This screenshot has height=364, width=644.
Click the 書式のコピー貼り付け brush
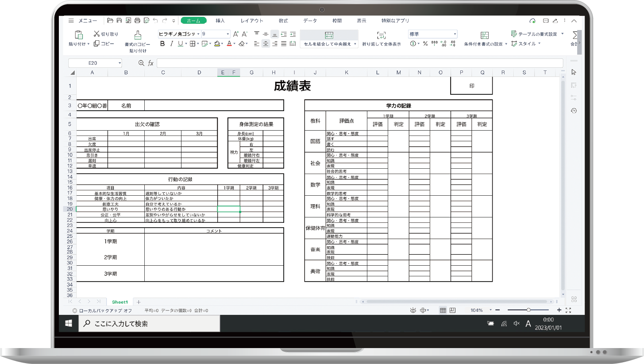(x=138, y=36)
